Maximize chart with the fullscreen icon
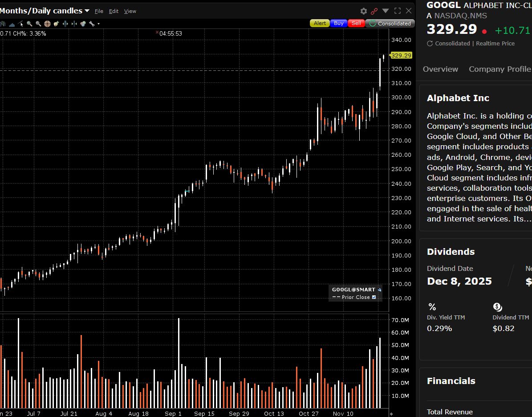Screen dimensions: 532x417 [398, 11]
